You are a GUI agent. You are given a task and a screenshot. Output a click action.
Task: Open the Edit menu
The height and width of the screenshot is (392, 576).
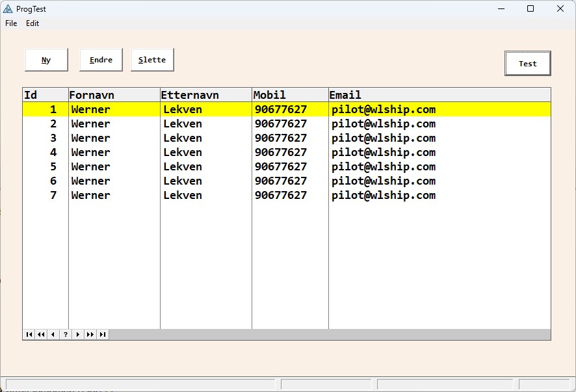click(x=33, y=23)
